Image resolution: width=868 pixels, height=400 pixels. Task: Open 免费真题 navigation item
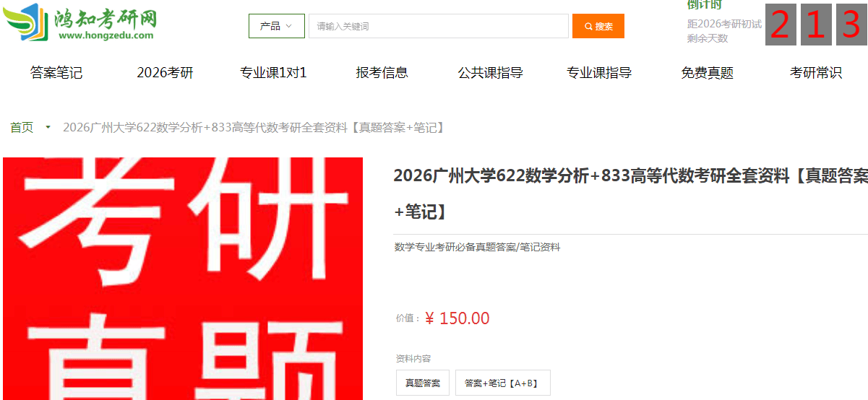pos(708,73)
